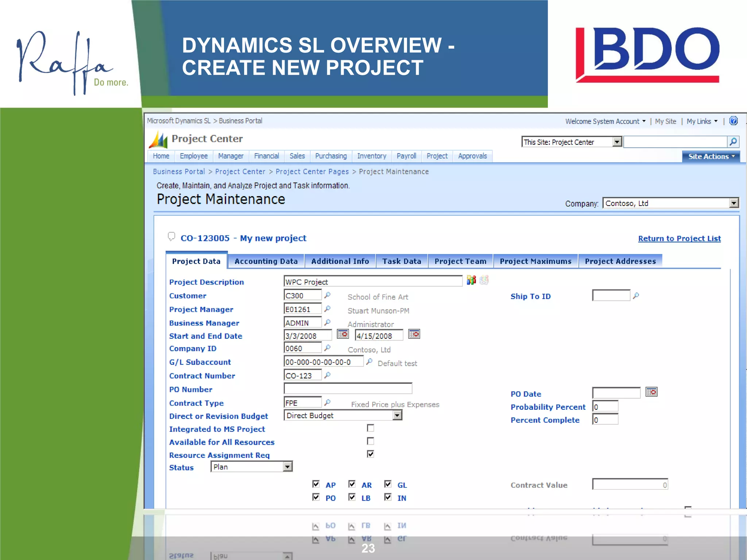Screen dimensions: 747x560
Task: Click the G/L Subaccount input field
Action: click(x=324, y=361)
